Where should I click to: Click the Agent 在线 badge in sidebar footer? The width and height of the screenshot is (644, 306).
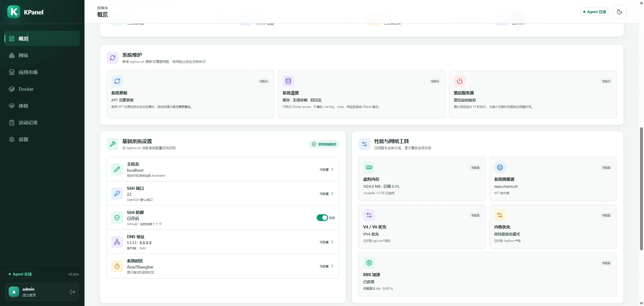click(20, 274)
